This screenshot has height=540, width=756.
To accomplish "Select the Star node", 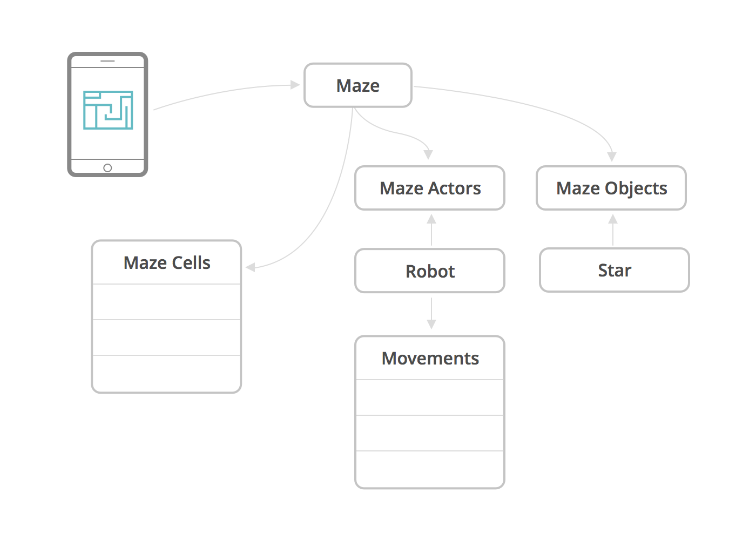I will pos(614,270).
